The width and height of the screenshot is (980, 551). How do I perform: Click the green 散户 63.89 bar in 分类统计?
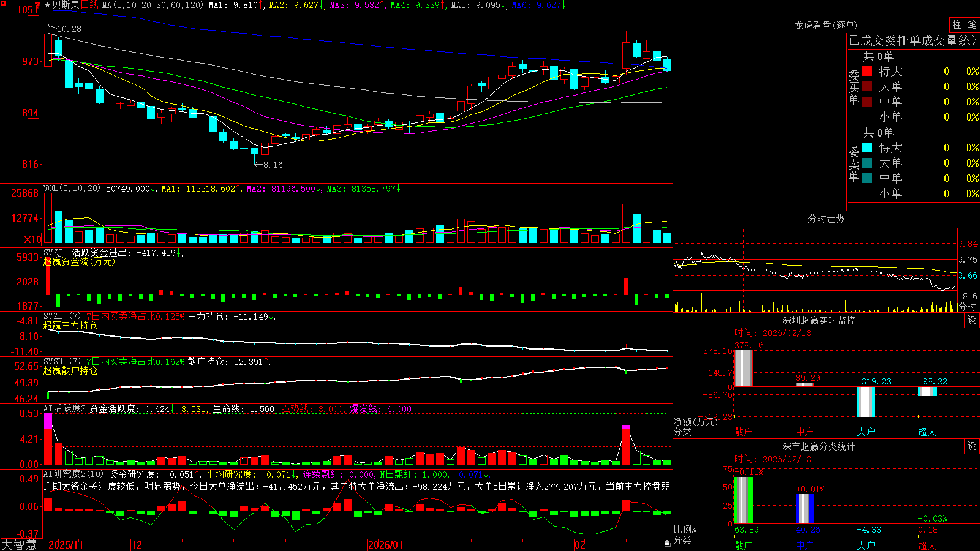point(744,500)
